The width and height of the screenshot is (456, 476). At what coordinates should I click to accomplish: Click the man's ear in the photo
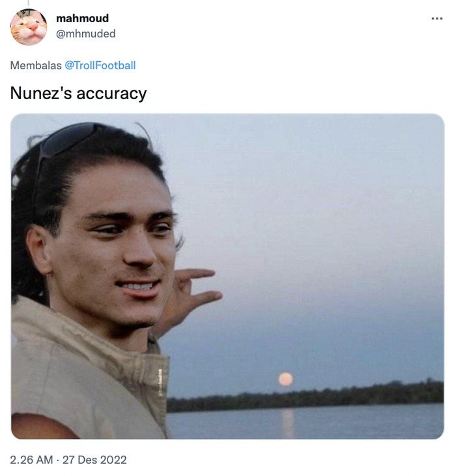click(x=38, y=249)
